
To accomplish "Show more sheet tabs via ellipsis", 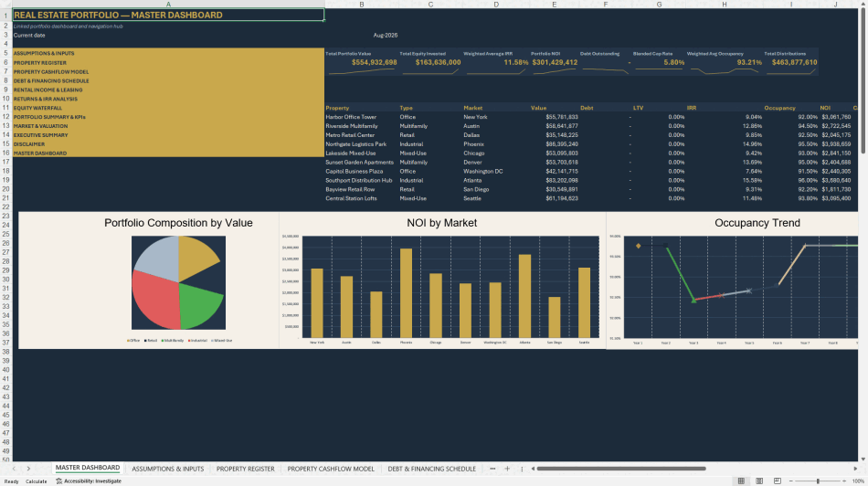I will [x=492, y=469].
